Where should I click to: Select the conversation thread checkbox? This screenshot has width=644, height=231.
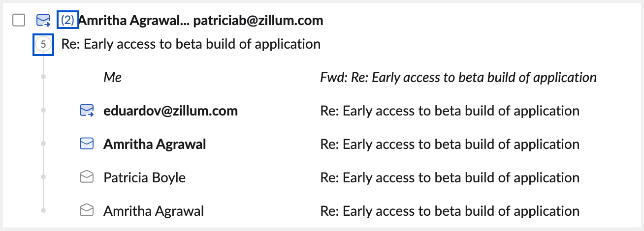click(19, 20)
